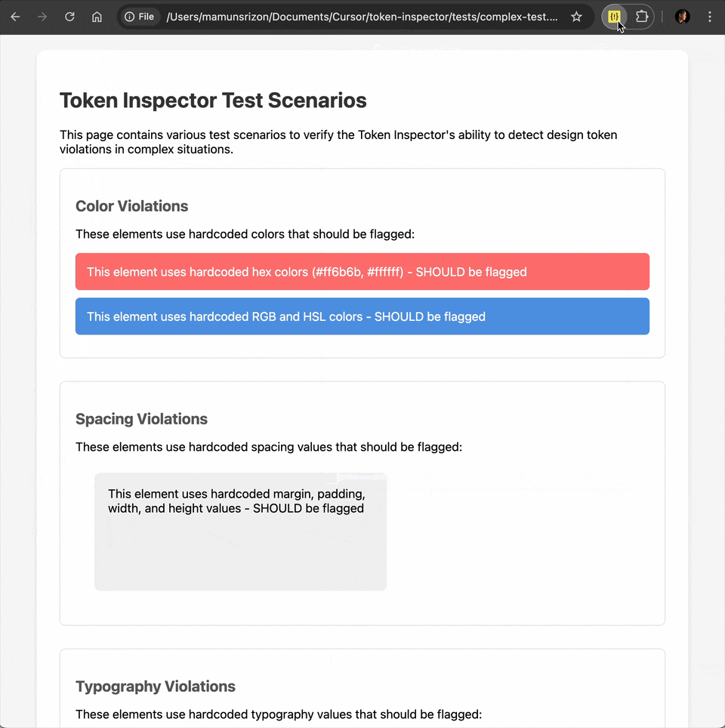Click the Typography Violations section heading
Viewport: 725px width, 728px height.
tap(156, 686)
